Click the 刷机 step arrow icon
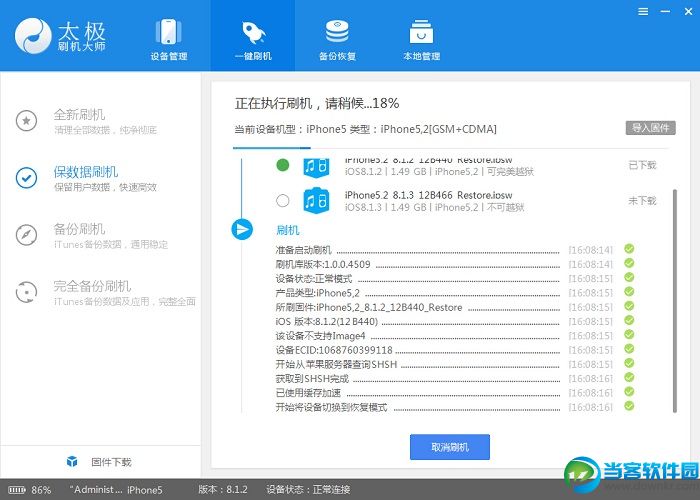 tap(242, 229)
